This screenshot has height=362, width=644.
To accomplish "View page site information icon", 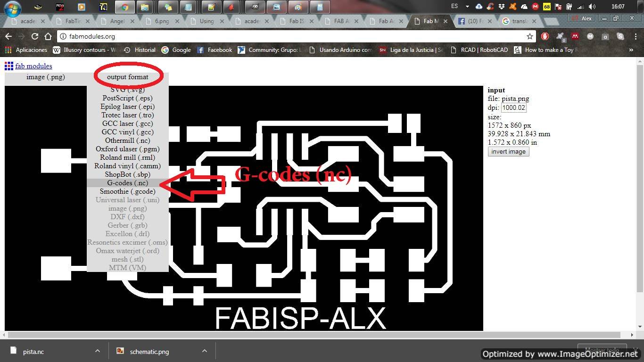I will [x=63, y=36].
